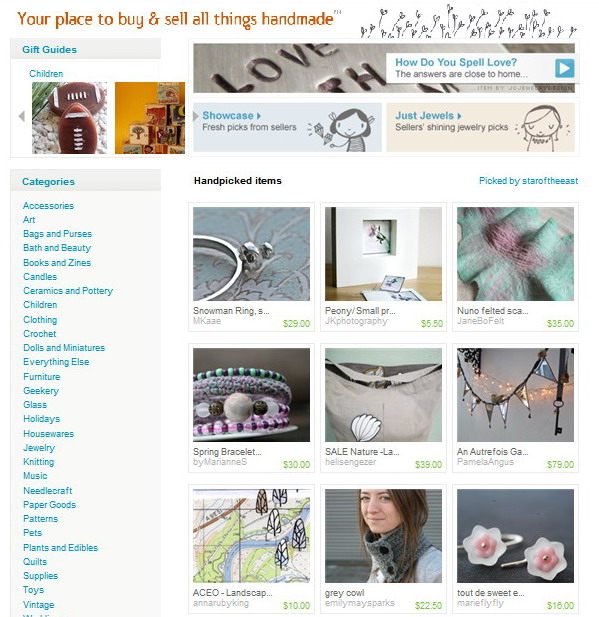The width and height of the screenshot is (599, 617).
Task: View the grey cowl item photo
Action: click(x=383, y=536)
